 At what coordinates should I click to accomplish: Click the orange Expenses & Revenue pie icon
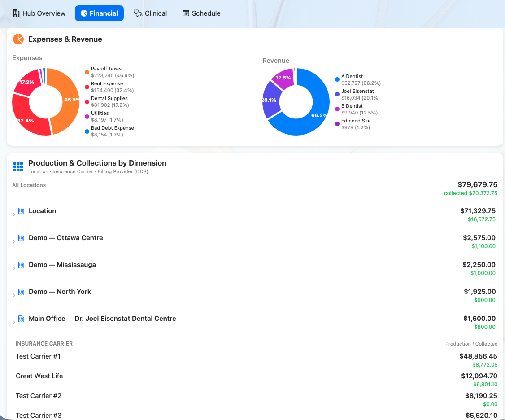click(18, 39)
